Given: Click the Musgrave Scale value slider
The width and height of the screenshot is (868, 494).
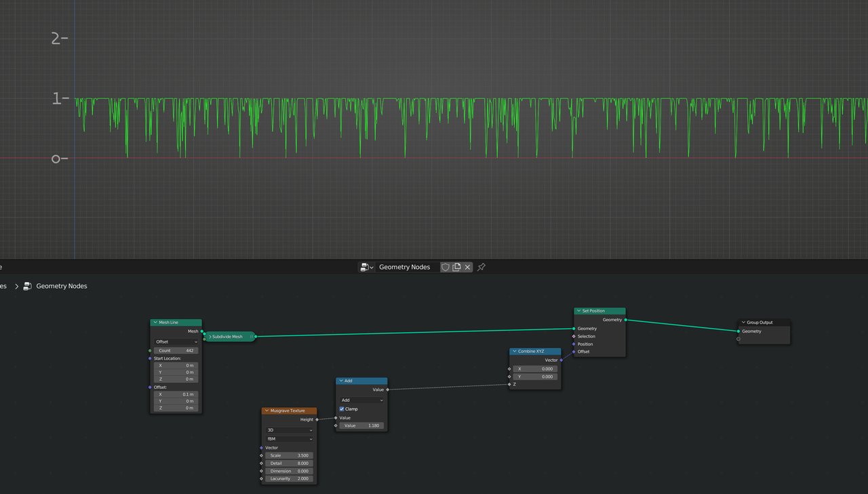Looking at the screenshot, I should [x=290, y=455].
